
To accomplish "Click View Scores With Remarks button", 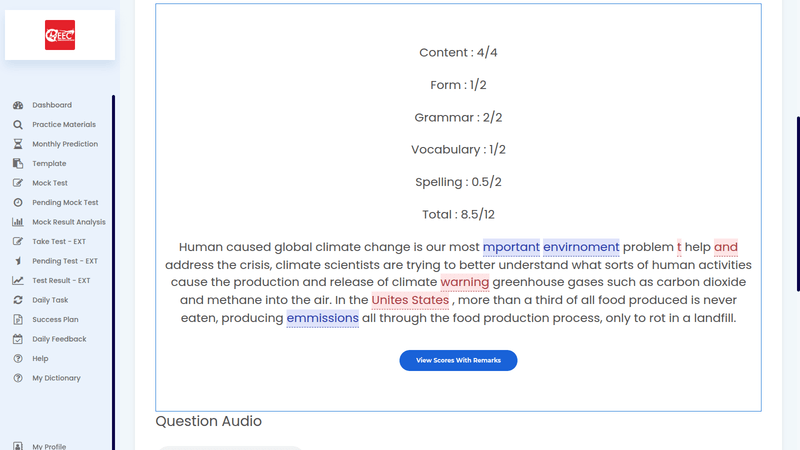I will pyautogui.click(x=458, y=360).
